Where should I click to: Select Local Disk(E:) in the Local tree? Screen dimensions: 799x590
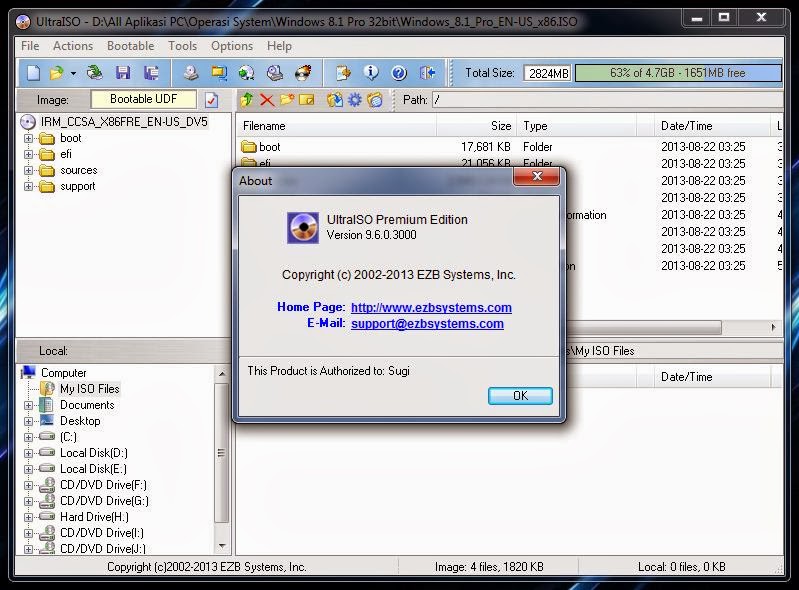pyautogui.click(x=93, y=469)
